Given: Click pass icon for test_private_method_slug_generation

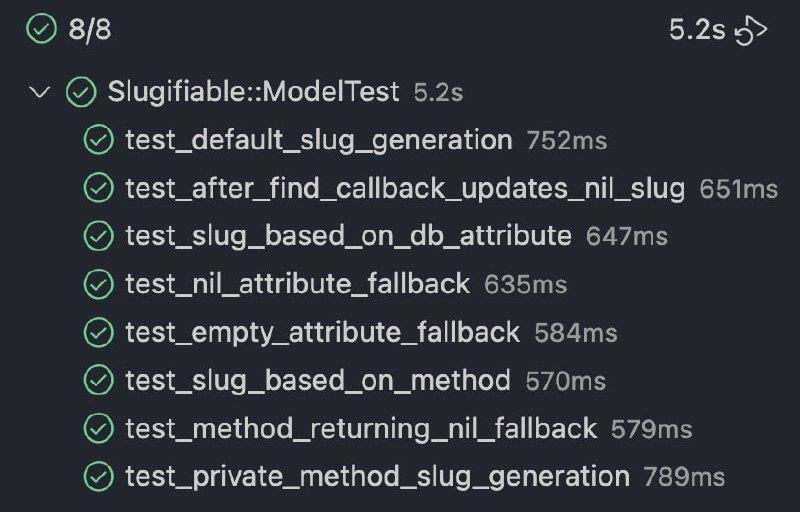Looking at the screenshot, I should [98, 477].
